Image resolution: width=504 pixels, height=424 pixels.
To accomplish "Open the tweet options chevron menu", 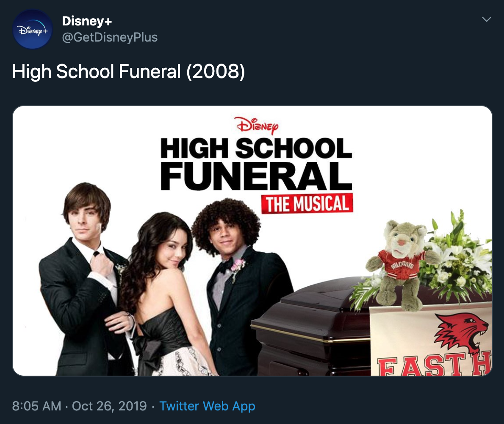I will (487, 20).
